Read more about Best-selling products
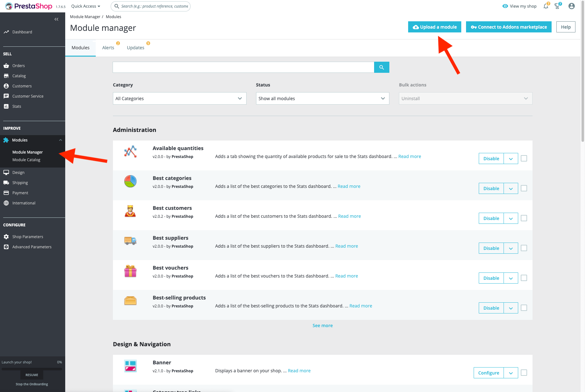This screenshot has width=585, height=392. tap(361, 306)
